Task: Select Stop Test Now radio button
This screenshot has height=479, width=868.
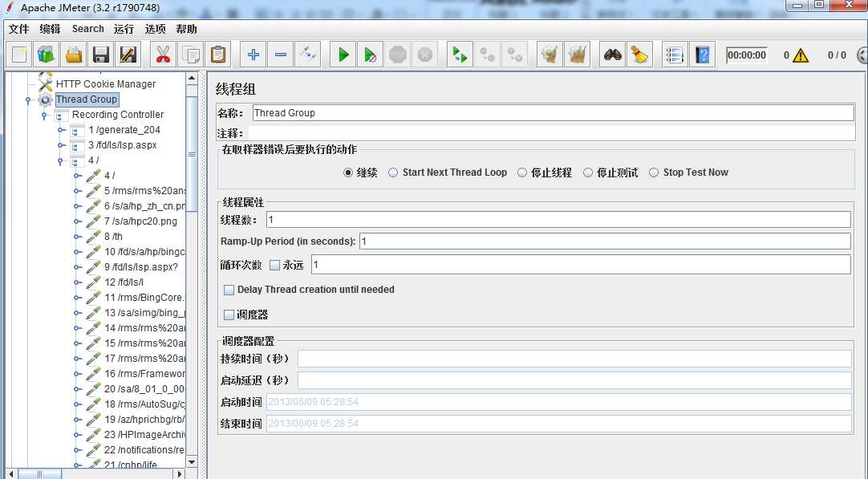Action: [x=654, y=173]
